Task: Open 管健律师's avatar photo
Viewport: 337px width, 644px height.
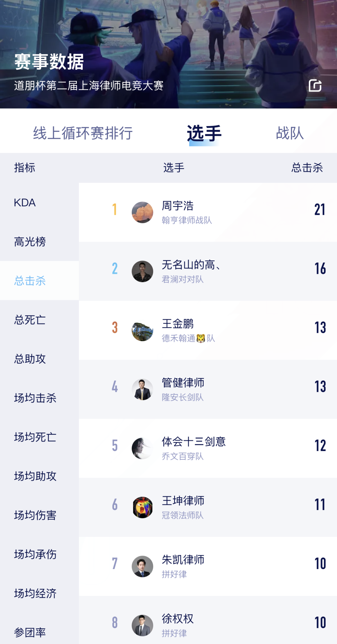Action: (x=142, y=389)
